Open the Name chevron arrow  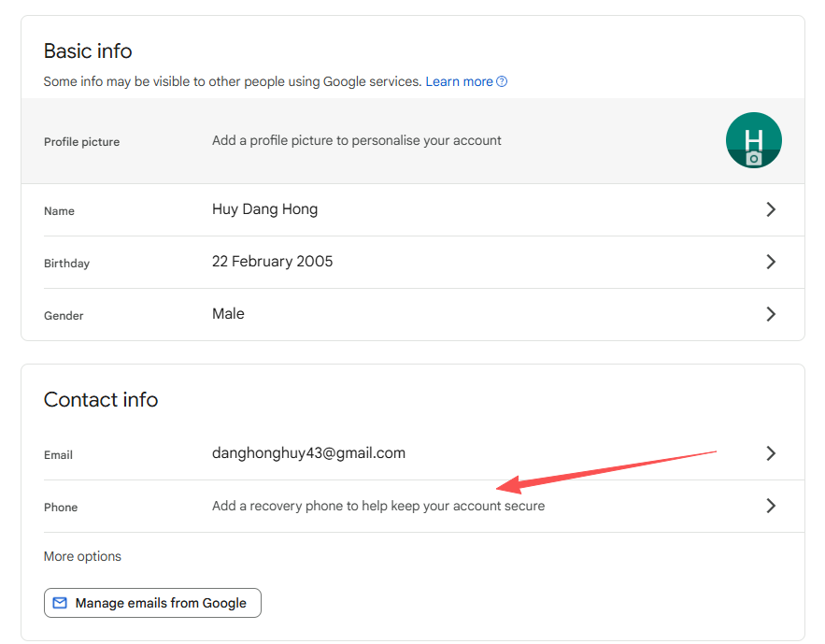point(771,209)
